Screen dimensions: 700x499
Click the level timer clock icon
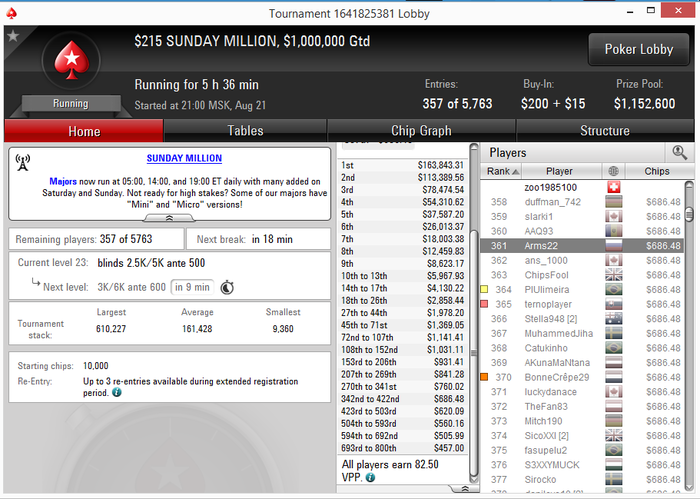[227, 287]
